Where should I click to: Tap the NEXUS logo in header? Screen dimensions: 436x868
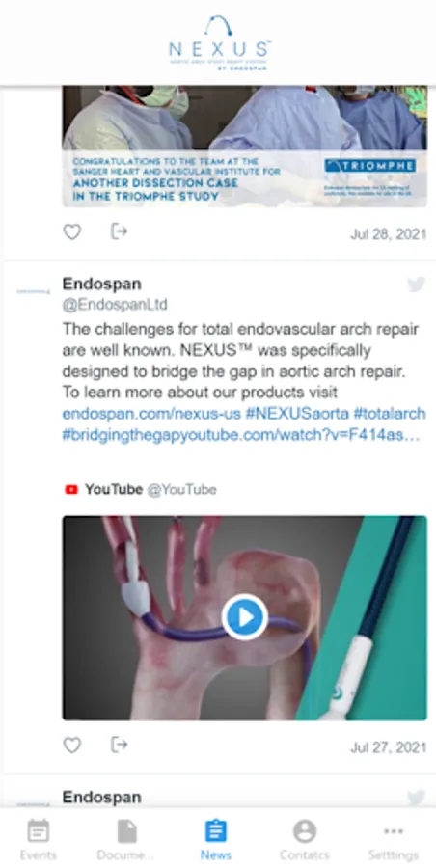pyautogui.click(x=218, y=43)
